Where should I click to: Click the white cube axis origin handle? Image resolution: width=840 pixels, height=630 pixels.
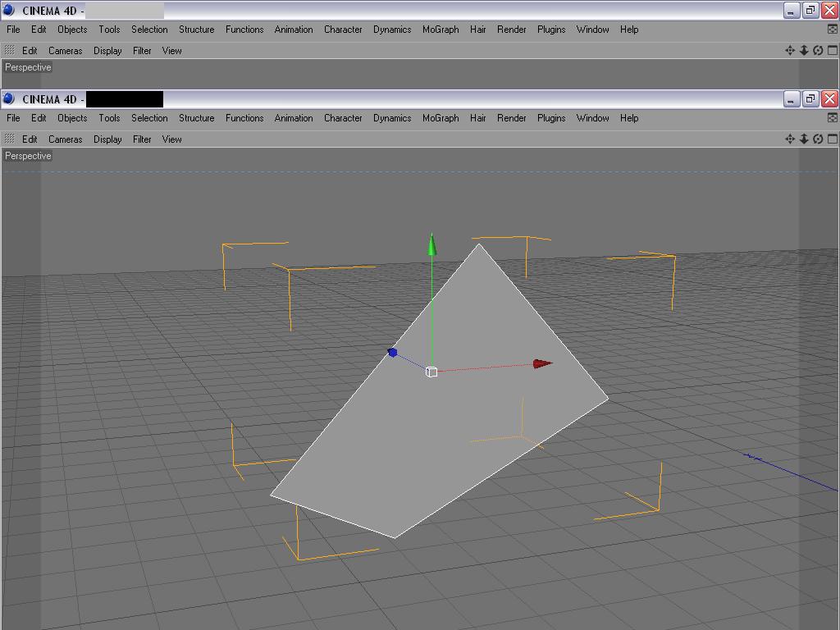[x=431, y=372]
